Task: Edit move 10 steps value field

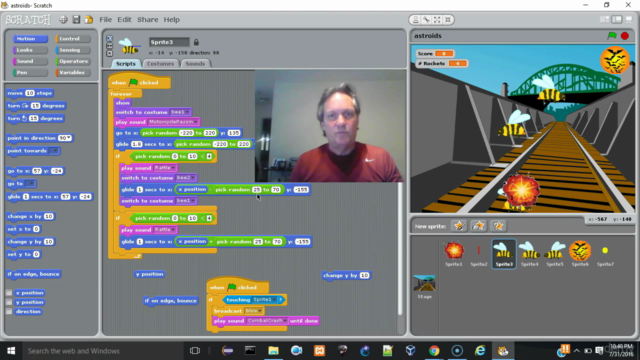Action: [30, 93]
